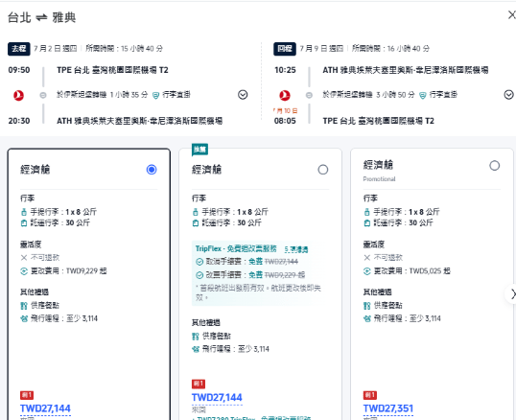The width and height of the screenshot is (516, 420).
Task: Click change fee icon showing TWD9,229
Action: click(24, 271)
